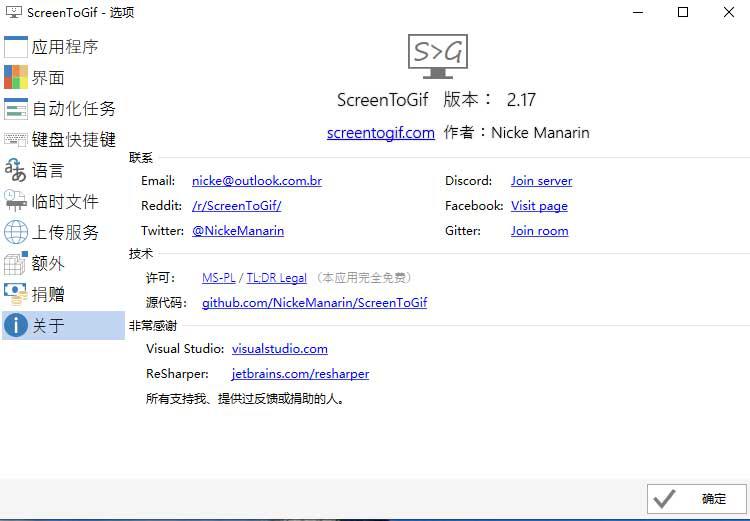
Task: Go to 键盘快捷键 settings
Action: tap(63, 139)
